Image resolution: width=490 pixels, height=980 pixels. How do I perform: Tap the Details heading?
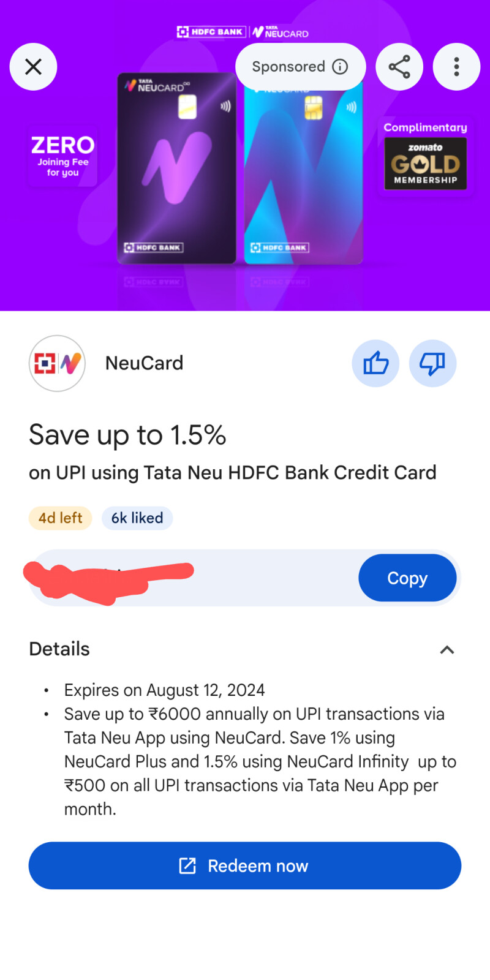coord(59,649)
